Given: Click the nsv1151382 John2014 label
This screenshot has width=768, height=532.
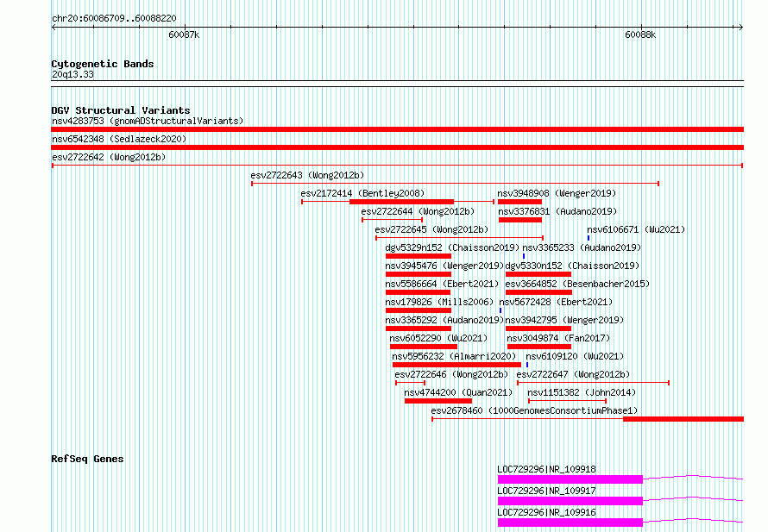Looking at the screenshot, I should pos(582,392).
